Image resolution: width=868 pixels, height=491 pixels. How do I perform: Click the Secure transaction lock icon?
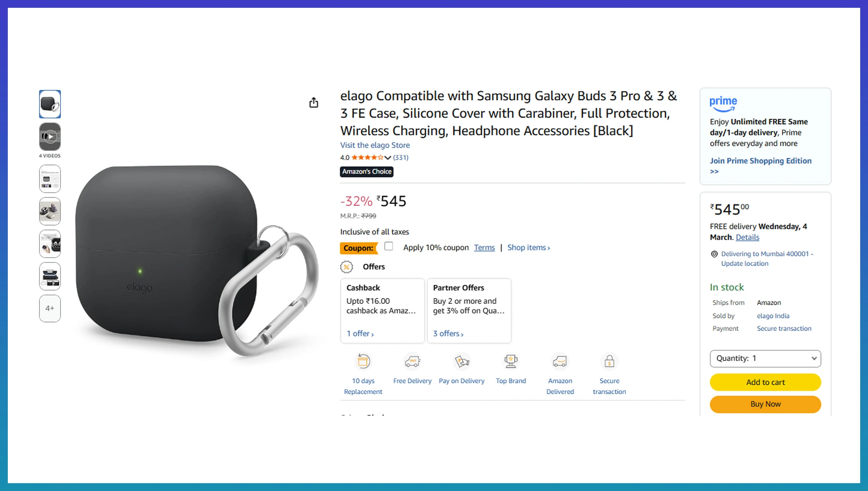click(x=609, y=361)
